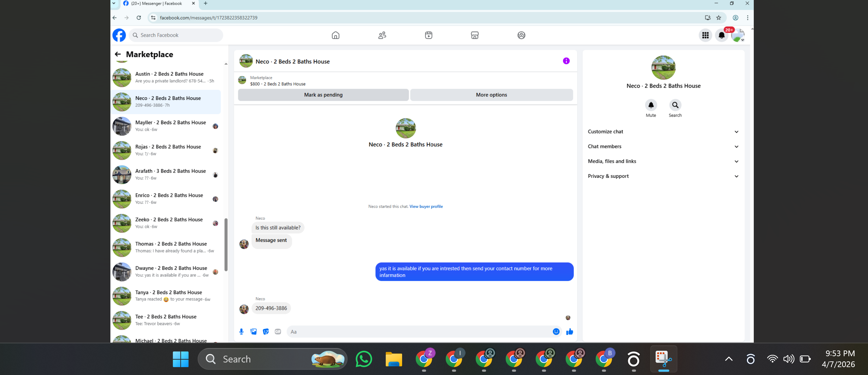Viewport: 868px width, 375px height.
Task: Open WhatsApp from the taskbar
Action: 364,359
